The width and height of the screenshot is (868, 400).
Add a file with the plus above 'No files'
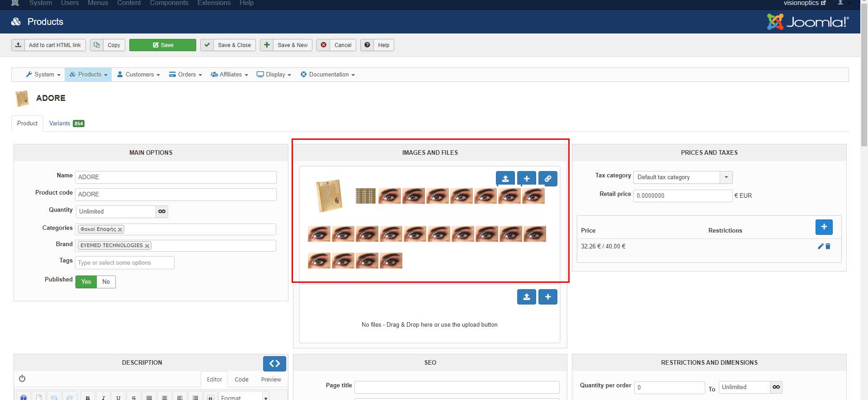(548, 297)
